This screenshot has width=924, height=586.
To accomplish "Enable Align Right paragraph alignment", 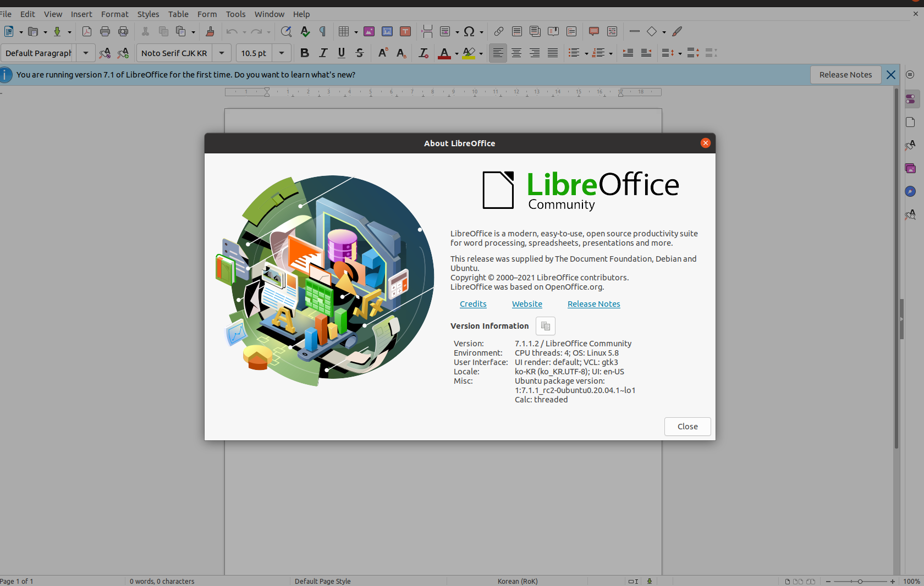I will (x=534, y=53).
